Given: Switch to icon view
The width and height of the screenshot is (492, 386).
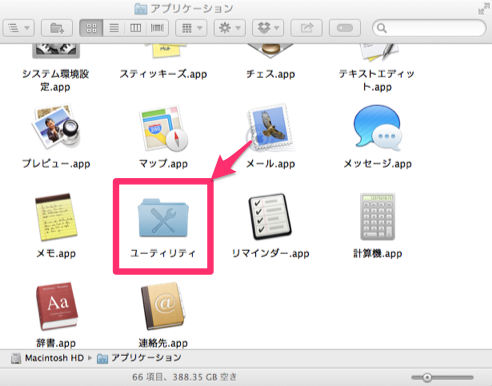Looking at the screenshot, I should pyautogui.click(x=91, y=28).
